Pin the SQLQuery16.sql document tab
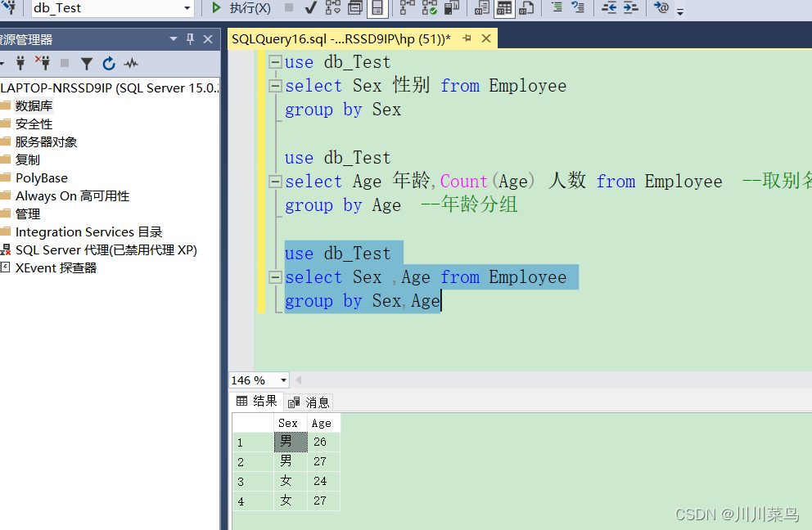Image resolution: width=812 pixels, height=530 pixels. pyautogui.click(x=467, y=38)
